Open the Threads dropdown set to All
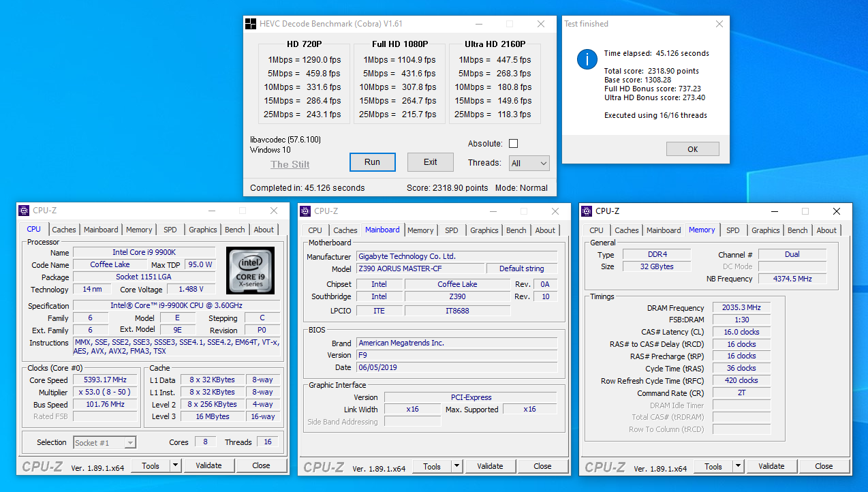 [529, 163]
